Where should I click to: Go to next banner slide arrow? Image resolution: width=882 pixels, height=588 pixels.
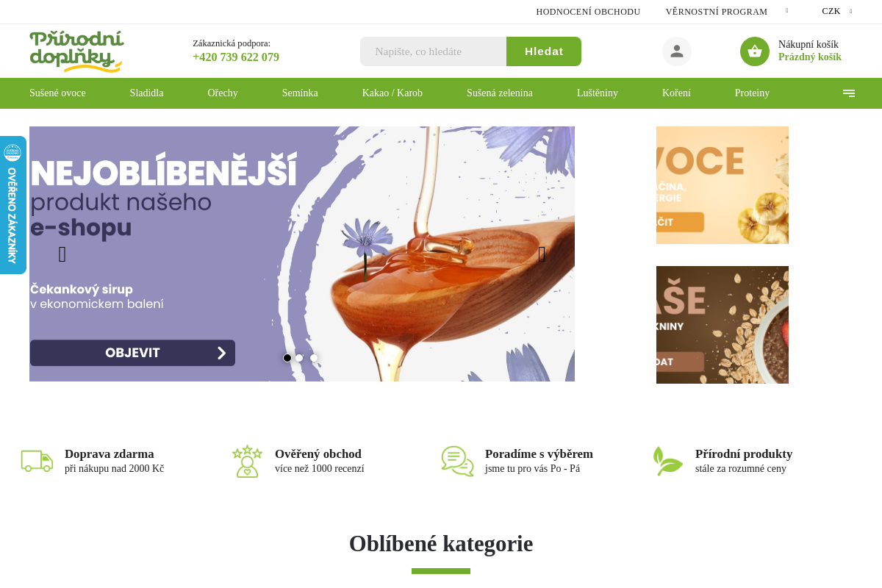[542, 254]
